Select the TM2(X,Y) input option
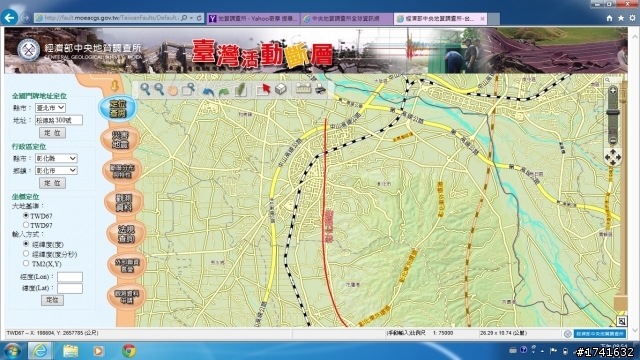The image size is (640, 360). [x=26, y=263]
